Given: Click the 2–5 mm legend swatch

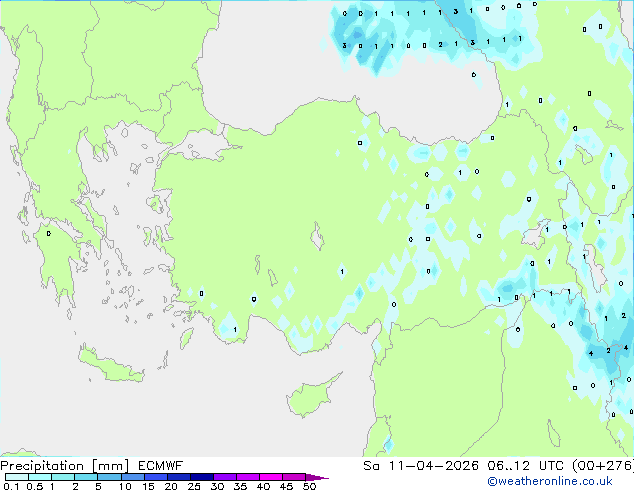Looking at the screenshot, I should click(86, 477).
